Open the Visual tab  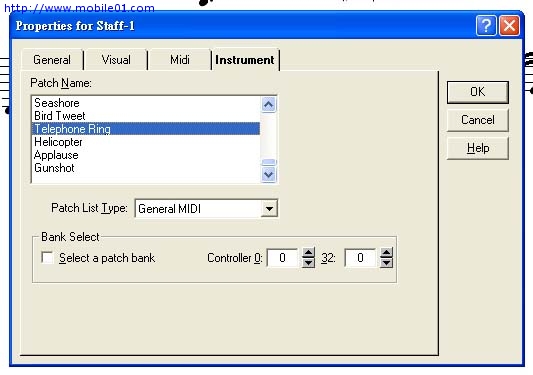(x=116, y=60)
